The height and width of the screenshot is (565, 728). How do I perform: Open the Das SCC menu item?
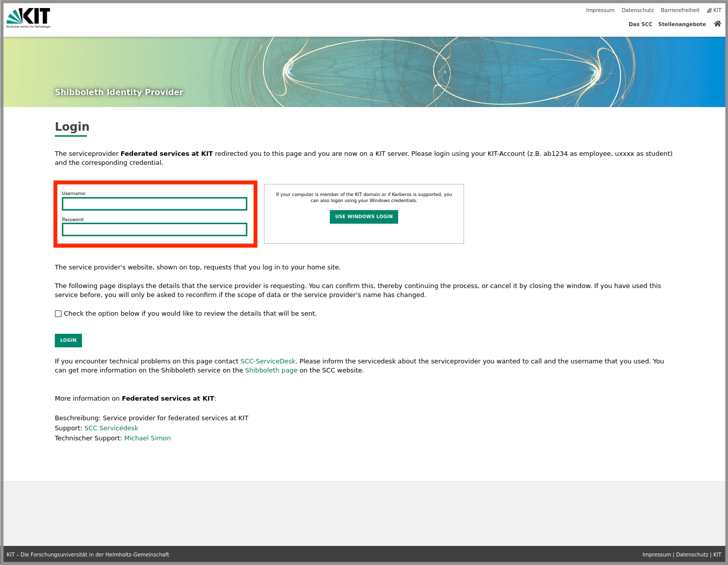click(x=640, y=24)
